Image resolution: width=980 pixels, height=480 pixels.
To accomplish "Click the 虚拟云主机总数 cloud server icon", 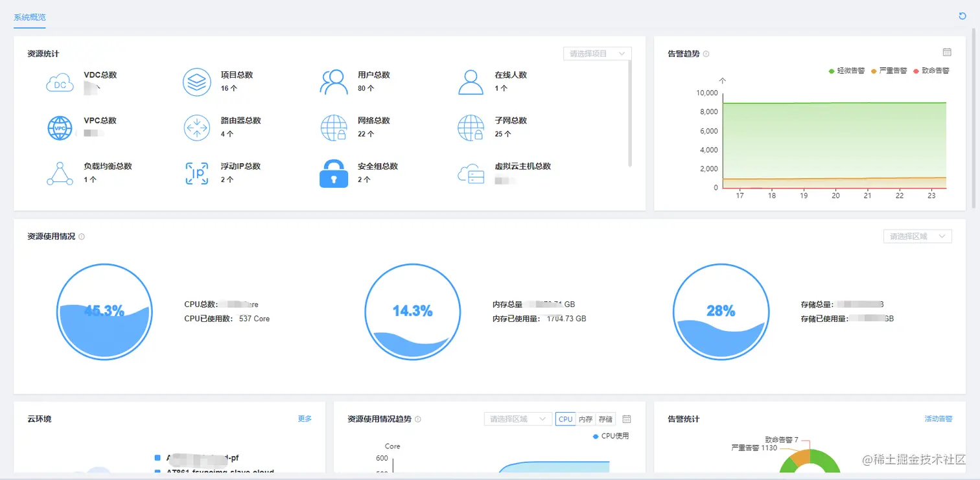I will (x=471, y=174).
